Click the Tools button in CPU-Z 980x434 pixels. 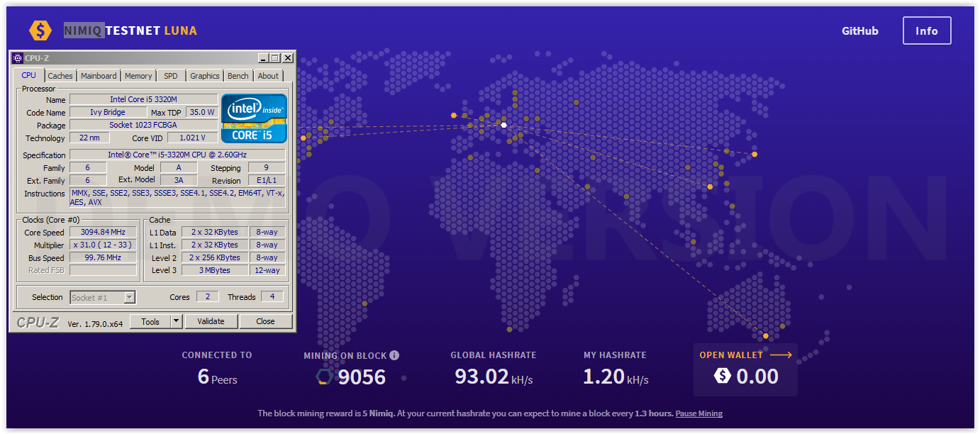150,321
